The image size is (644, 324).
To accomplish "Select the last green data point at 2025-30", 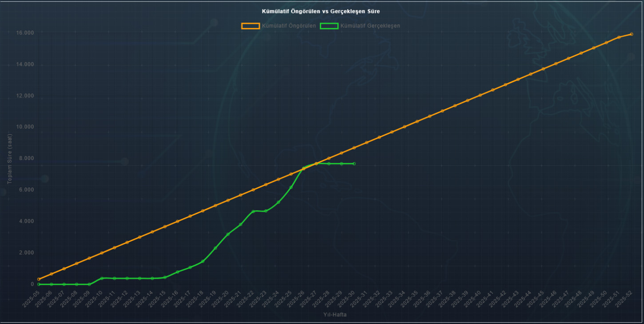I will [354, 164].
